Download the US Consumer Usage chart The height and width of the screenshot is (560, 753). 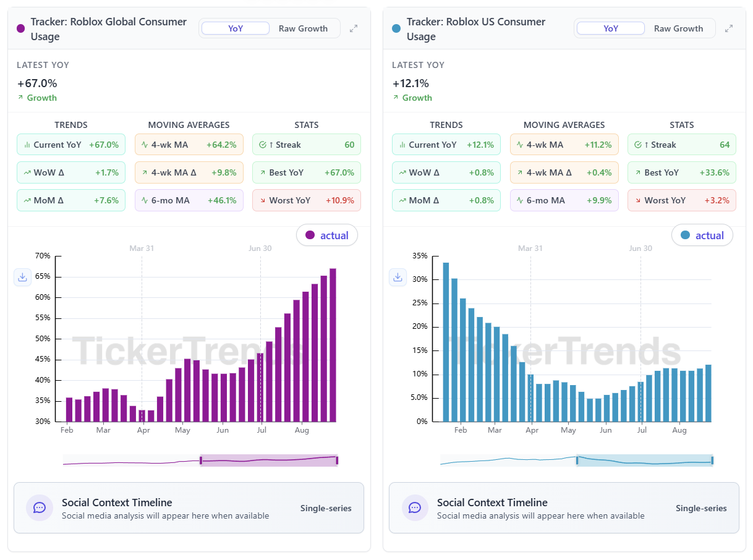398,277
